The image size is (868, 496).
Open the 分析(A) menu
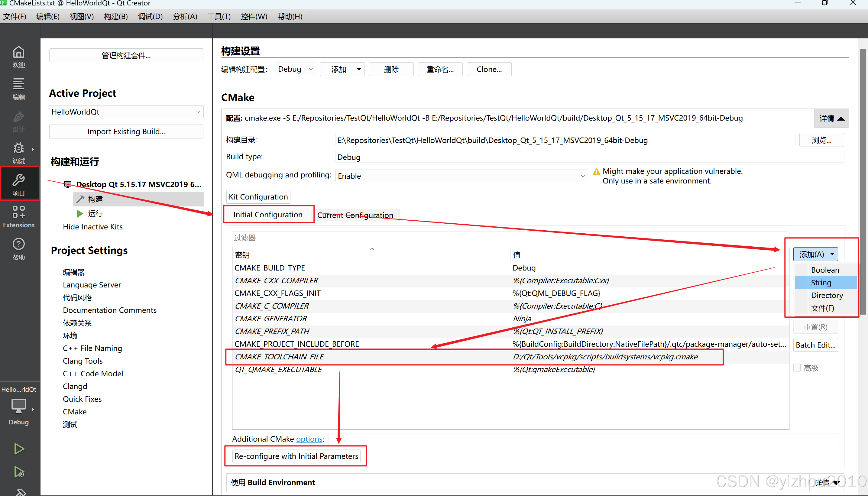185,17
